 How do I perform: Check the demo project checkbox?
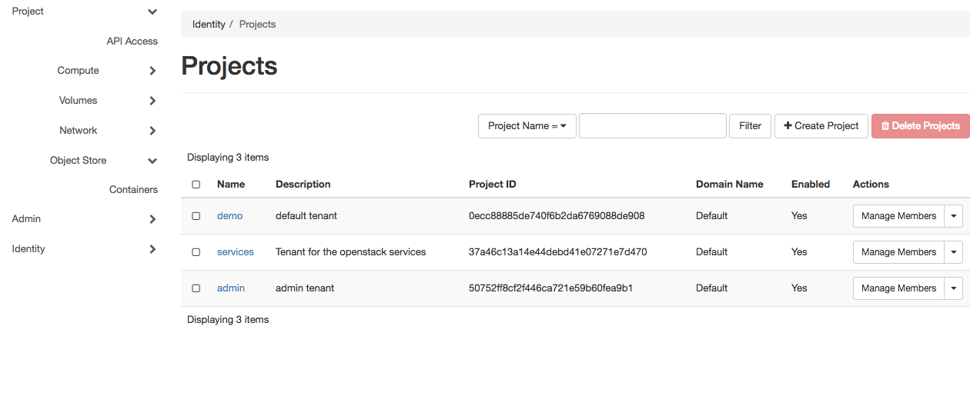click(x=196, y=216)
